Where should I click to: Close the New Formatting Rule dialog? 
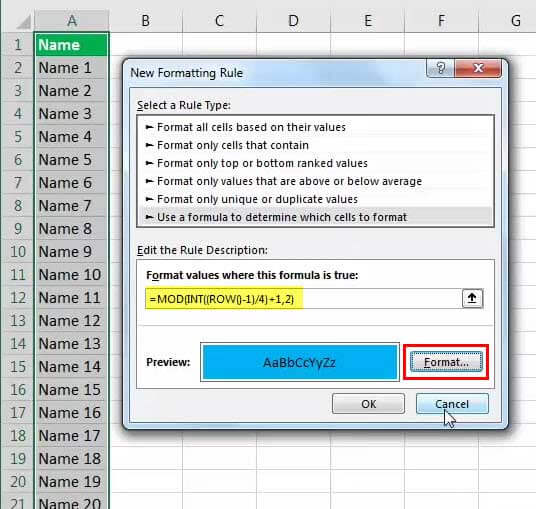pos(478,68)
